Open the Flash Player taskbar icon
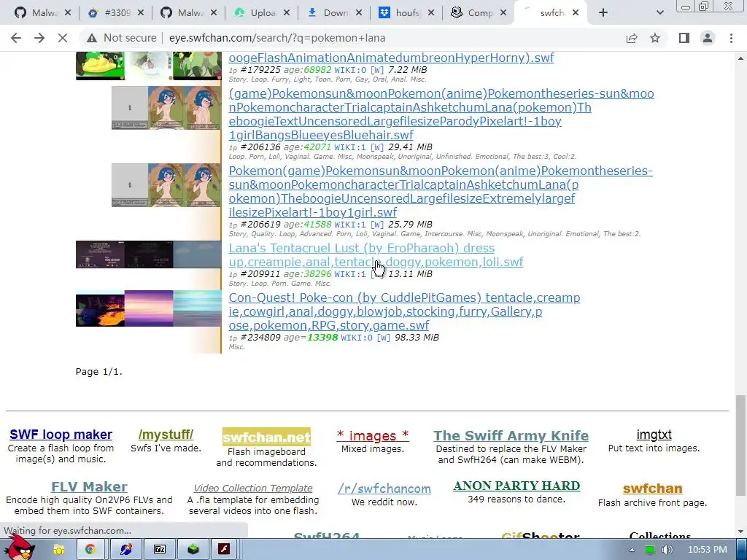The width and height of the screenshot is (747, 560). [225, 550]
